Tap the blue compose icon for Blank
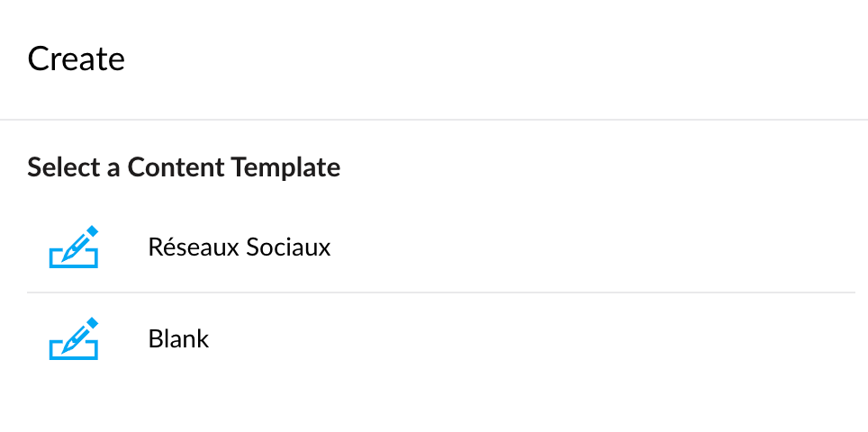 (74, 338)
